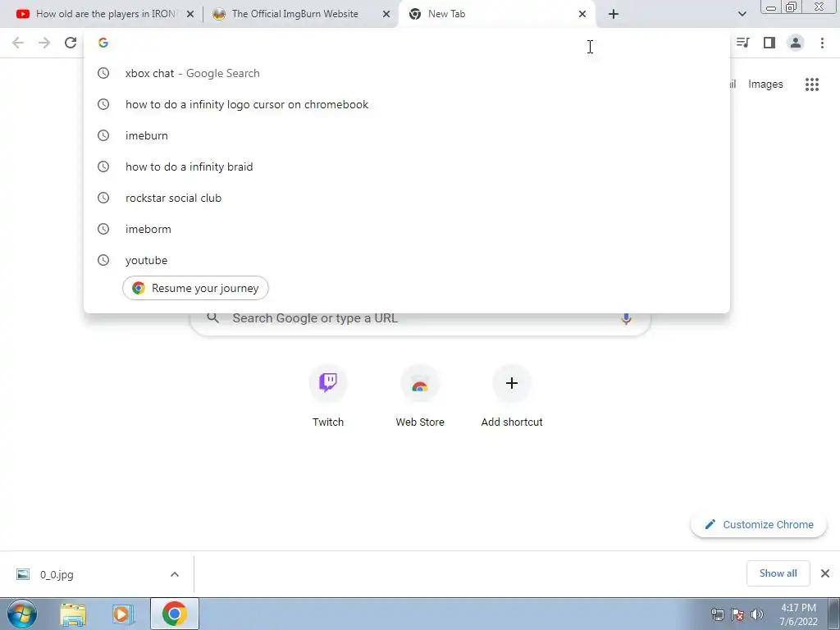Screen dimensions: 840x630
Task: Choose the youtube suggestion
Action: [x=407, y=260]
